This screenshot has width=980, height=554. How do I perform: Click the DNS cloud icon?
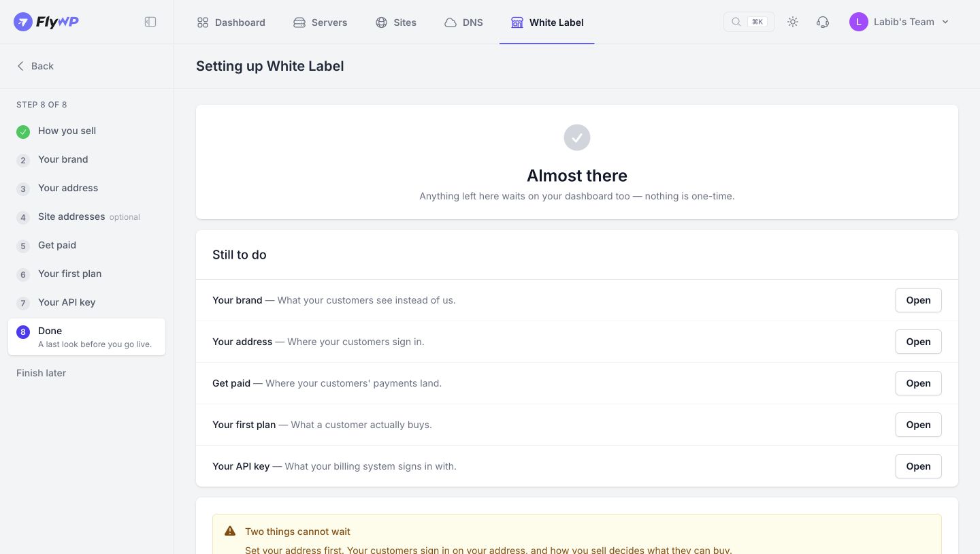[x=451, y=22]
